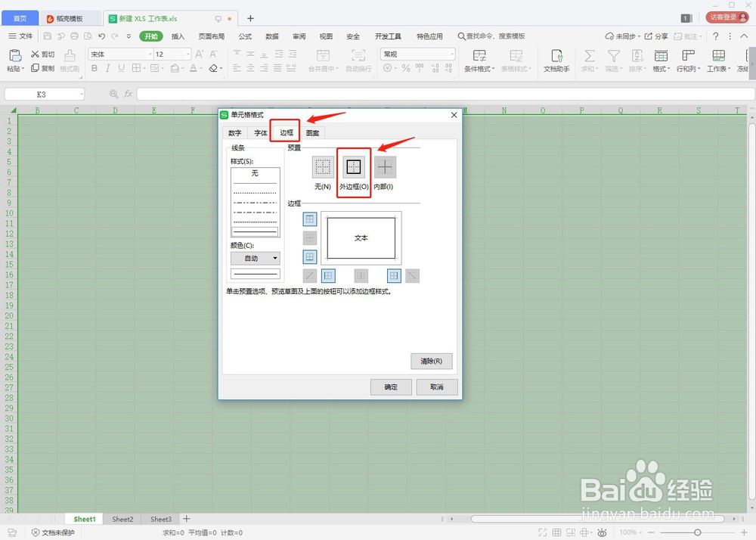Click the percent style icon
Screen dimensions: 756x540
pos(406,69)
